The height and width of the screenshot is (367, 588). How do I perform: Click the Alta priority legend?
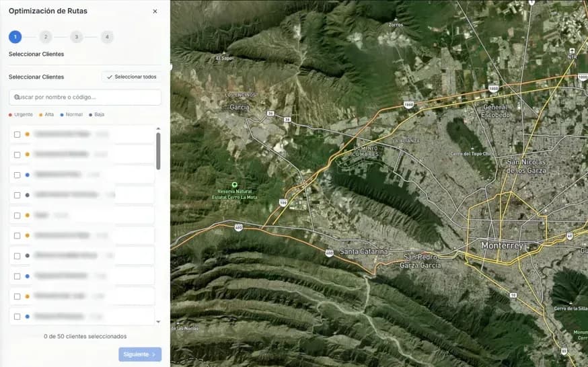(x=46, y=114)
